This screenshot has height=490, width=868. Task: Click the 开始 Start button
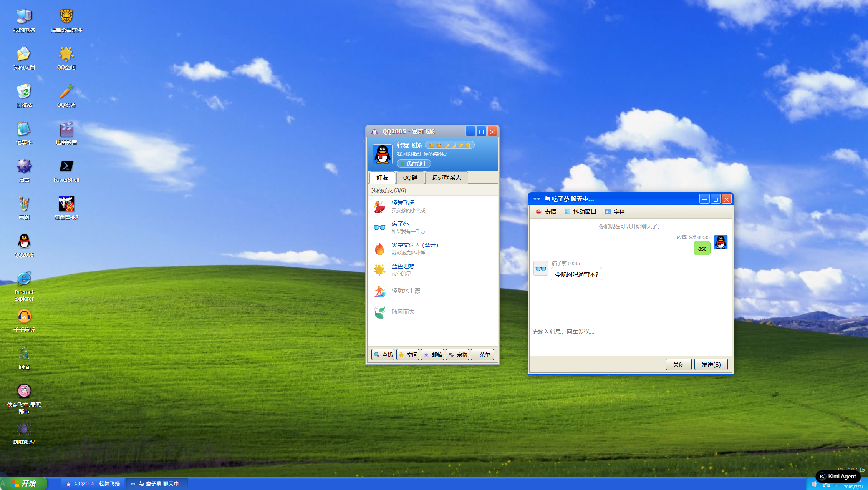(x=24, y=483)
